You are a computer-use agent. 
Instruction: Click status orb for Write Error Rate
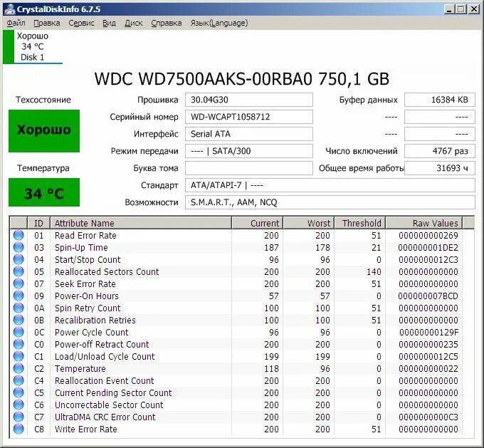tap(19, 429)
